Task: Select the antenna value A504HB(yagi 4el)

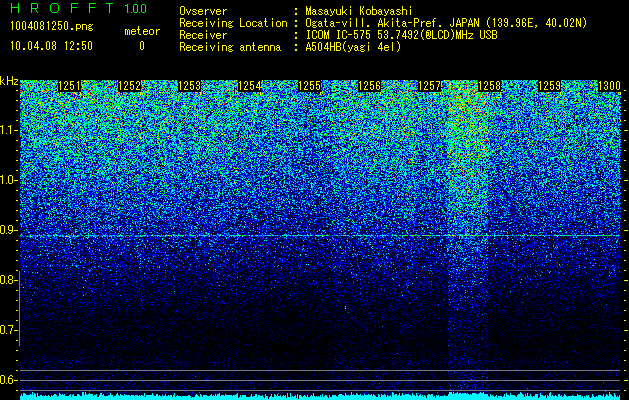Action: click(x=353, y=47)
